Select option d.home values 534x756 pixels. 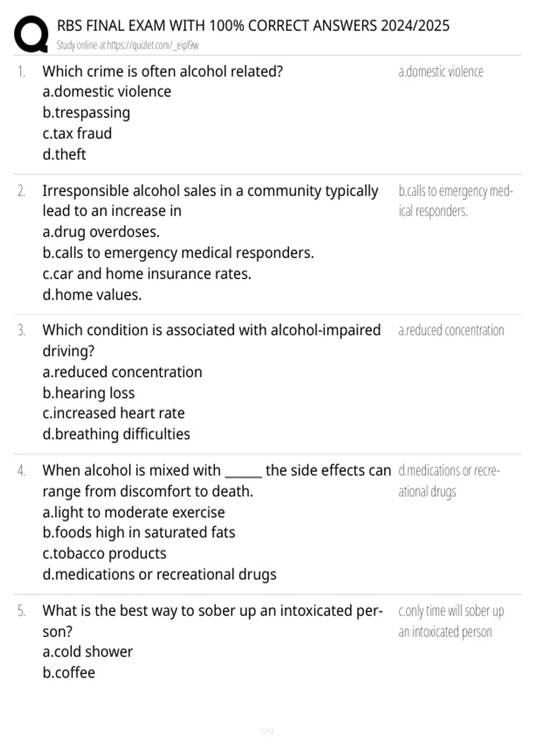tap(92, 294)
